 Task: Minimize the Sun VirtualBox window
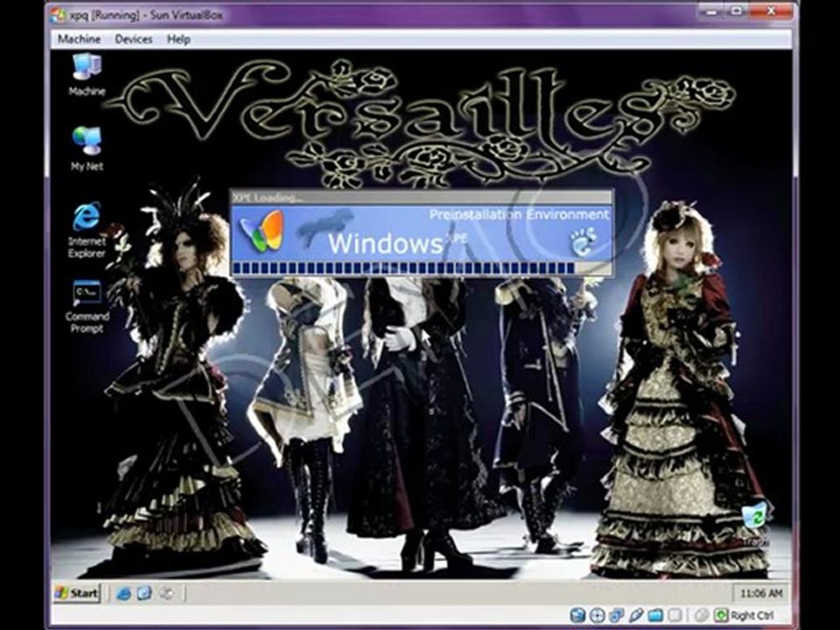click(711, 11)
